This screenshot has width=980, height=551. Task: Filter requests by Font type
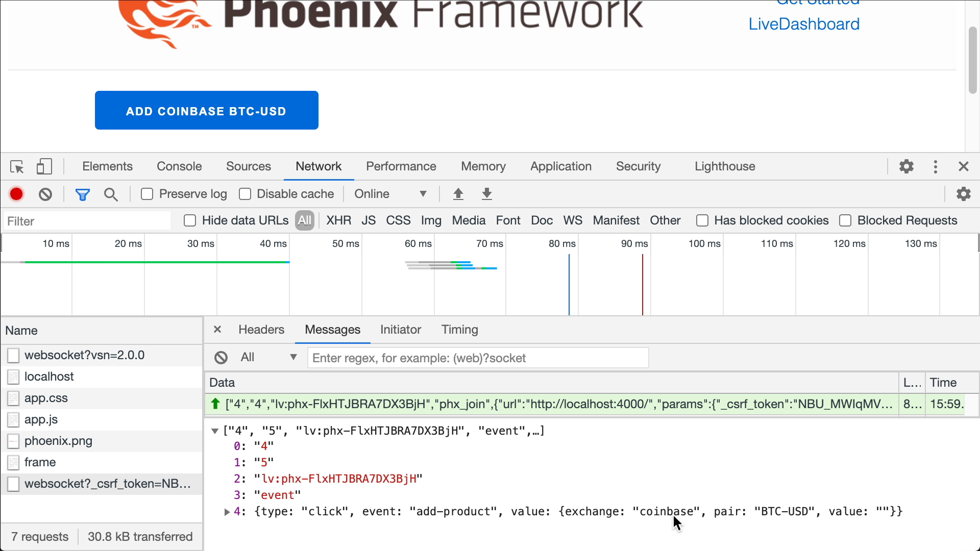coord(508,220)
